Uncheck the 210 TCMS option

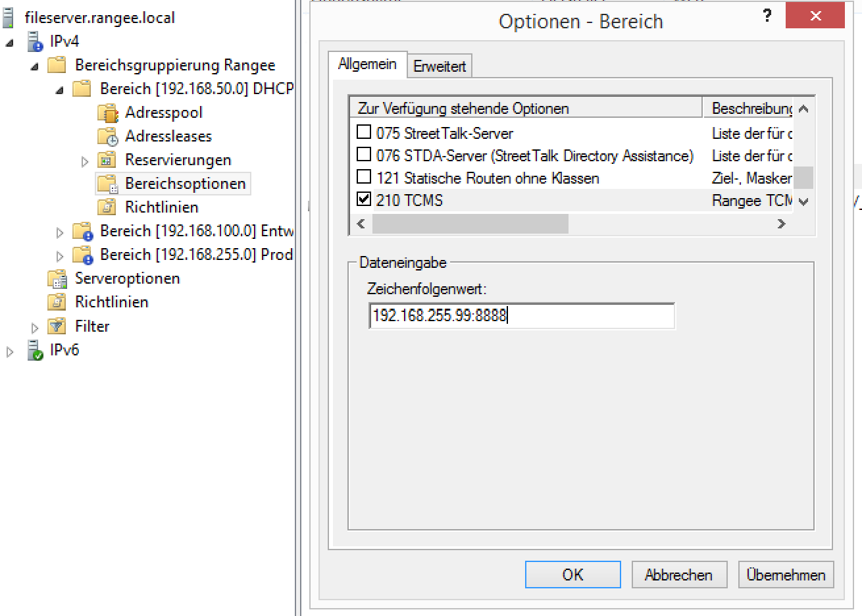364,199
